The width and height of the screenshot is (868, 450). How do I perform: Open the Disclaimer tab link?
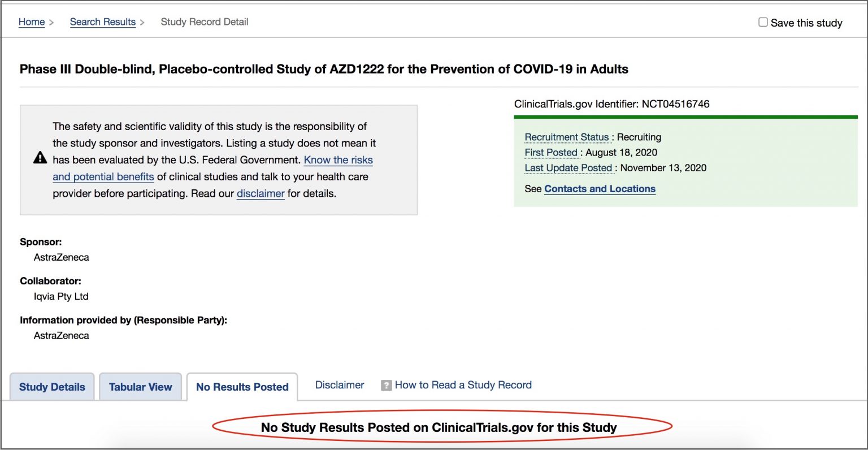coord(340,385)
